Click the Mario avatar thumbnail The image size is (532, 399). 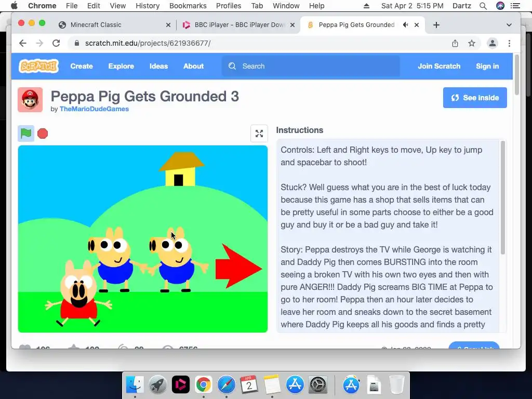click(30, 100)
